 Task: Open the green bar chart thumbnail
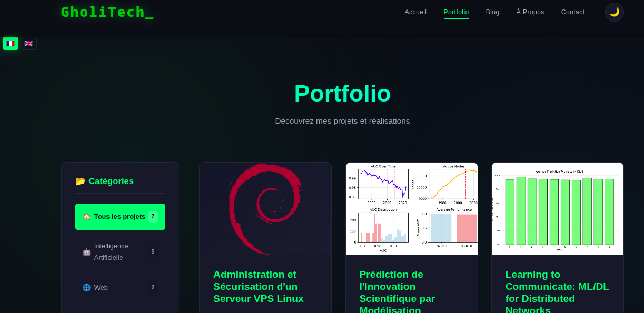tap(558, 209)
